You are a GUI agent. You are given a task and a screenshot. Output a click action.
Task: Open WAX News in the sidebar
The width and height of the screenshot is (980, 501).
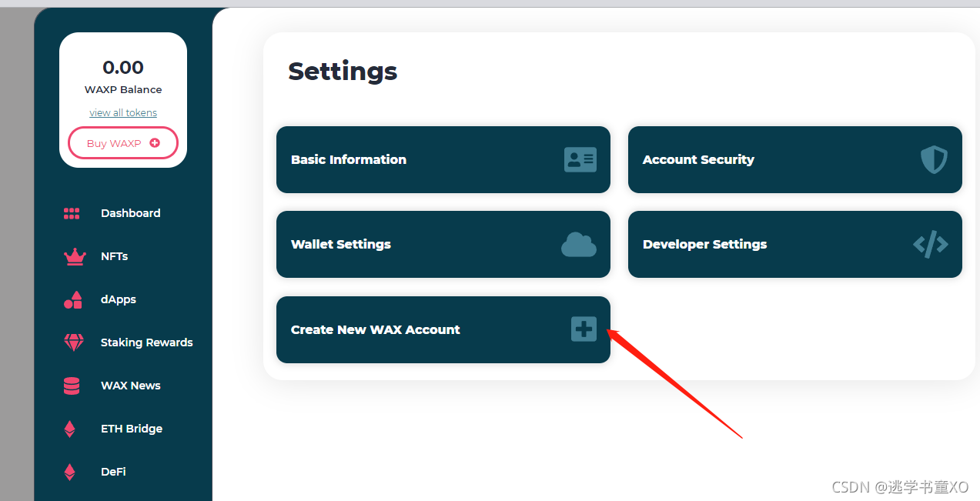(130, 386)
